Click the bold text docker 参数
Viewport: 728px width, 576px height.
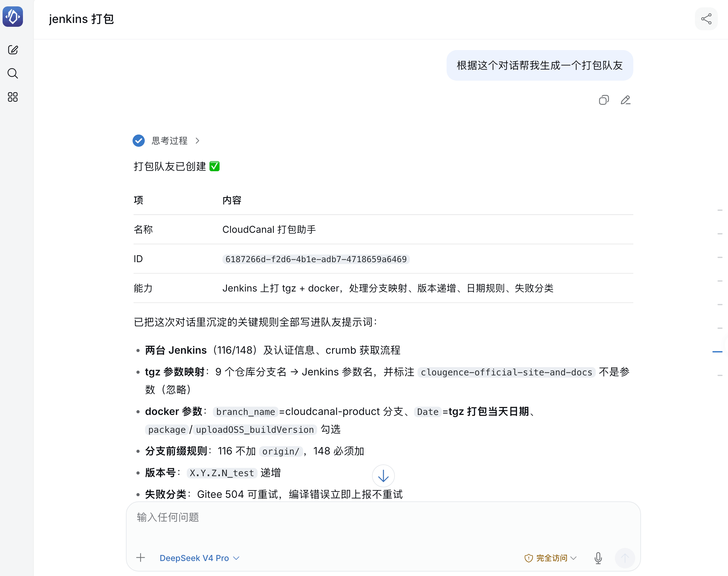[174, 411]
